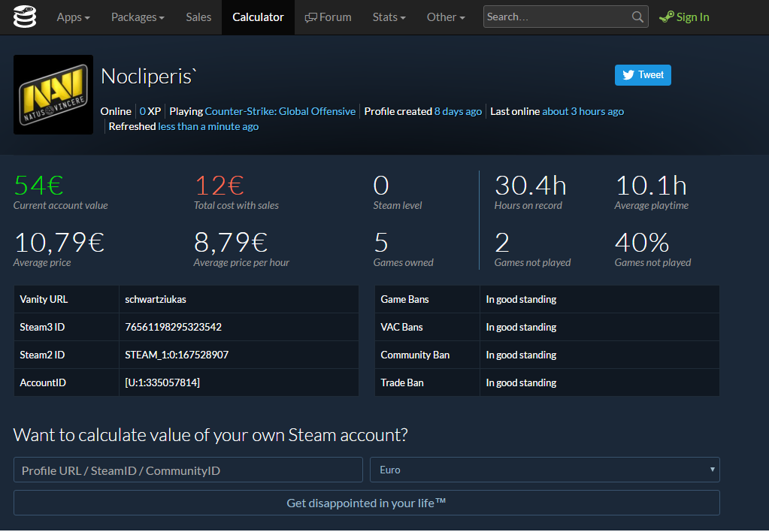Screen dimensions: 769x532
Task: Click the Twitter bird on Tweet button
Action: coord(628,75)
